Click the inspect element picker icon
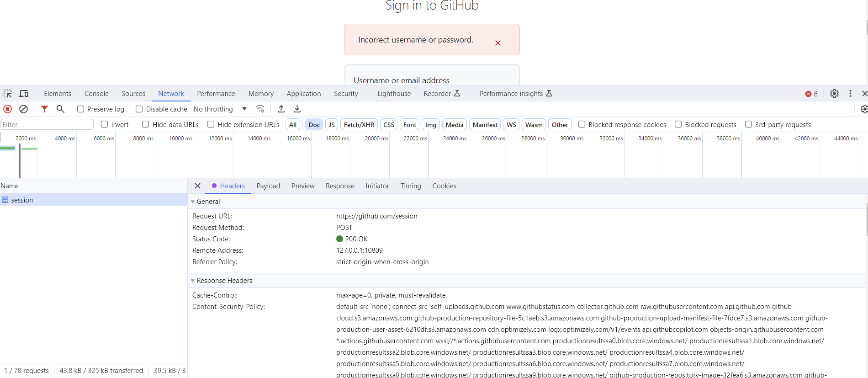Image resolution: width=868 pixels, height=378 pixels. (8, 94)
